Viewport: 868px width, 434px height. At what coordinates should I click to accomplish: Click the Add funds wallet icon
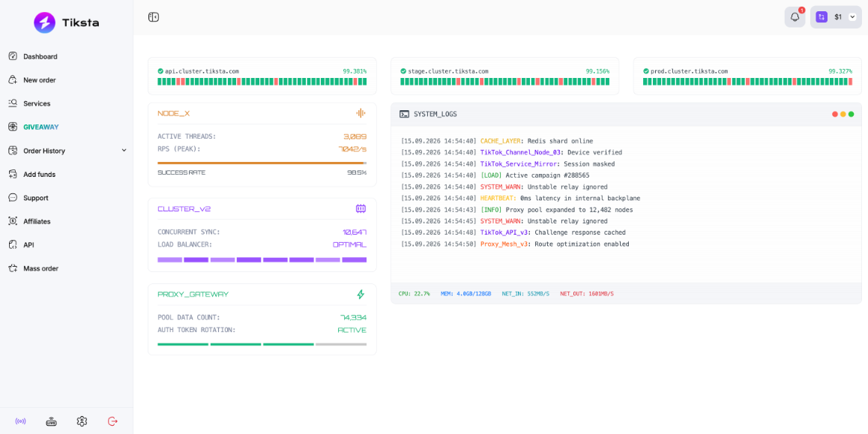point(13,175)
